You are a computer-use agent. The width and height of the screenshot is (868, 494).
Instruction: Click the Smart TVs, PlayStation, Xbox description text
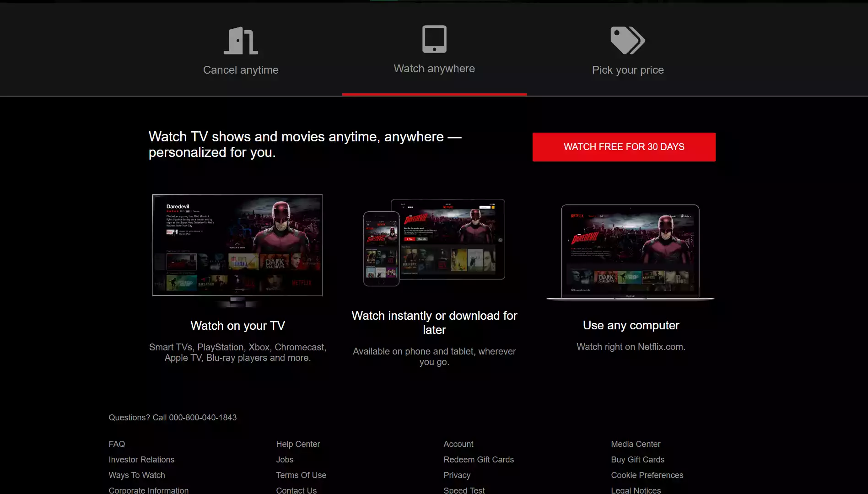click(x=237, y=352)
